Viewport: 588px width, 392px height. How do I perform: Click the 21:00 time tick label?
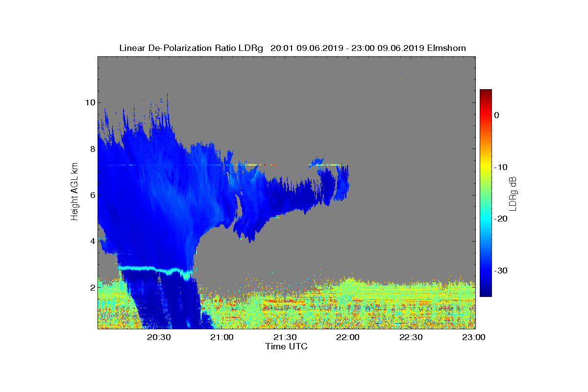click(222, 338)
